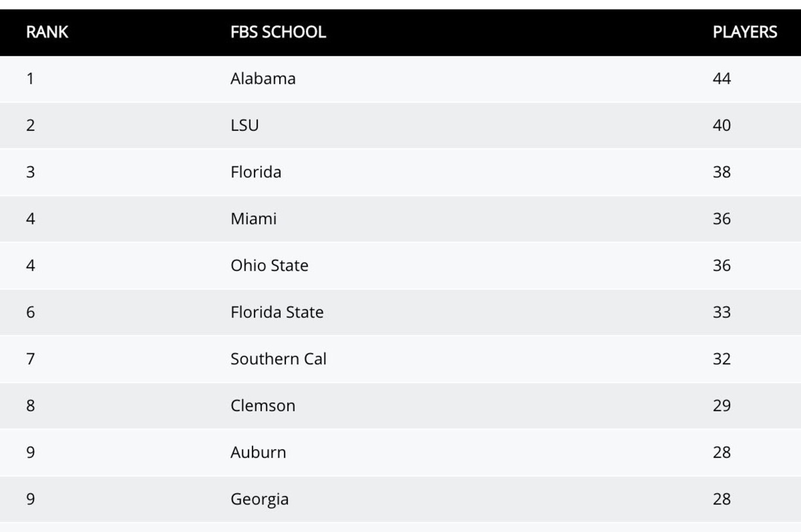This screenshot has width=801, height=532.
Task: Click the Georgia school name
Action: tap(260, 499)
